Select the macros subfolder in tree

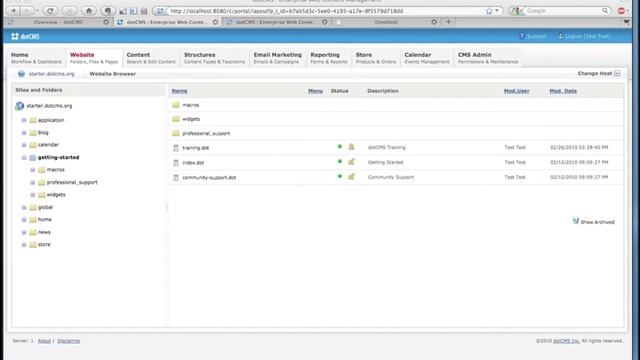point(56,170)
